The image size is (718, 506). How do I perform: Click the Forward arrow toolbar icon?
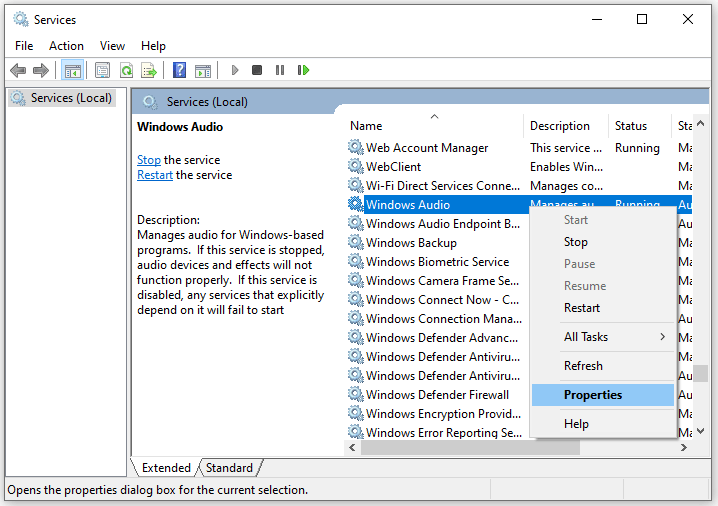coord(41,71)
